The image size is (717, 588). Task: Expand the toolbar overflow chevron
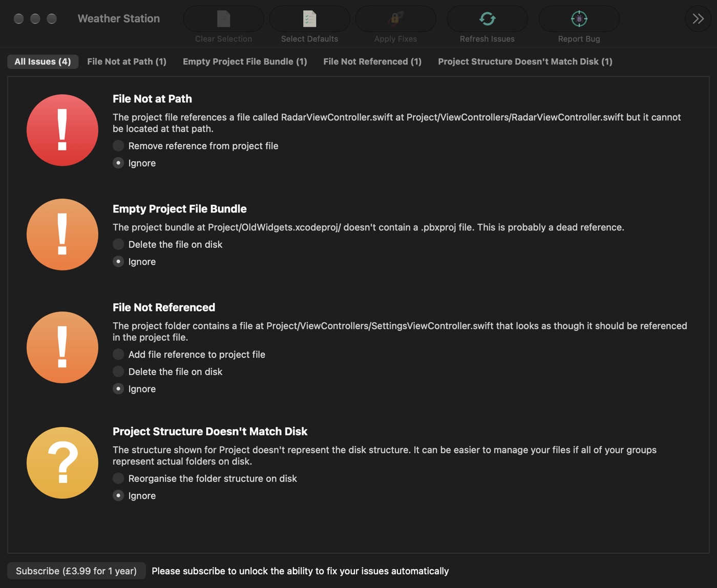pyautogui.click(x=698, y=19)
